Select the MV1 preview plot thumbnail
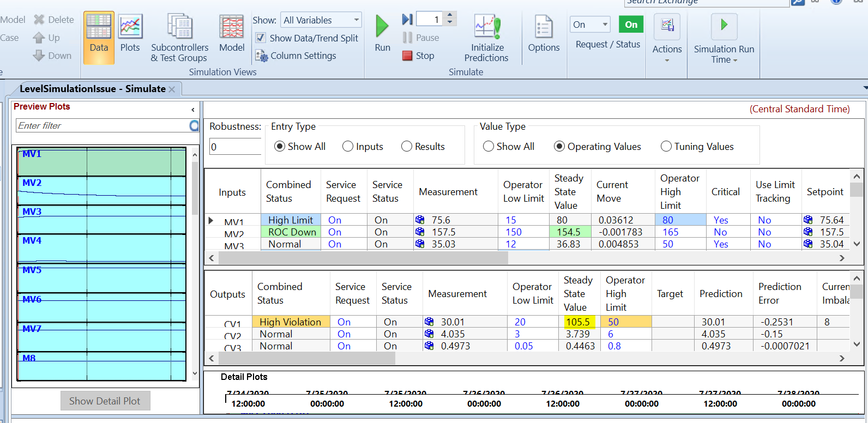Viewport: 868px width, 423px height. (x=101, y=162)
